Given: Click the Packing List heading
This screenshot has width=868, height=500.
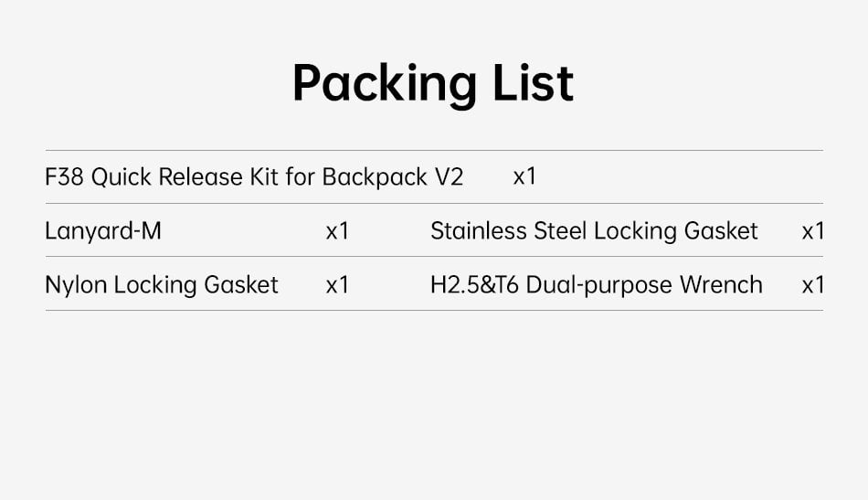Looking at the screenshot, I should coord(433,83).
